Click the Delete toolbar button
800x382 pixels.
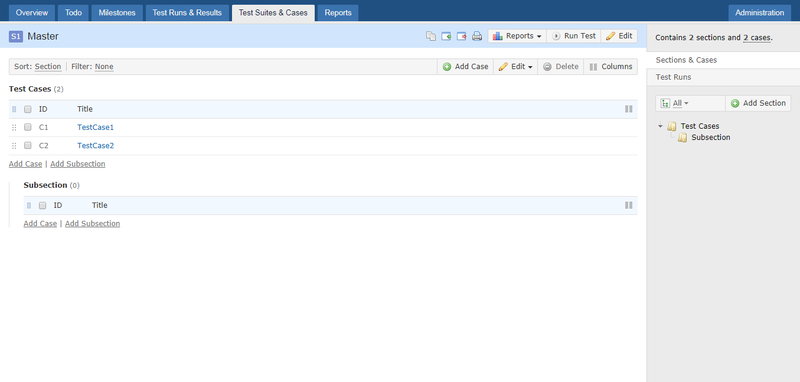561,67
